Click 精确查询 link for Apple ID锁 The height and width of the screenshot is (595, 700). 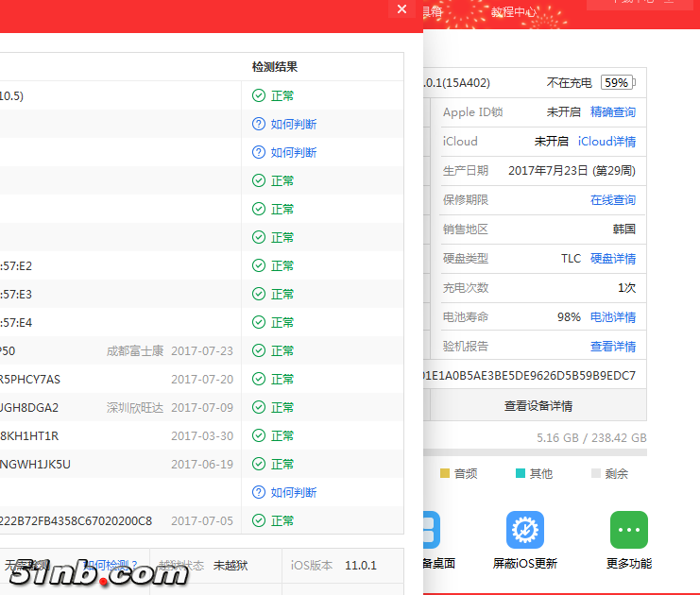coord(612,112)
